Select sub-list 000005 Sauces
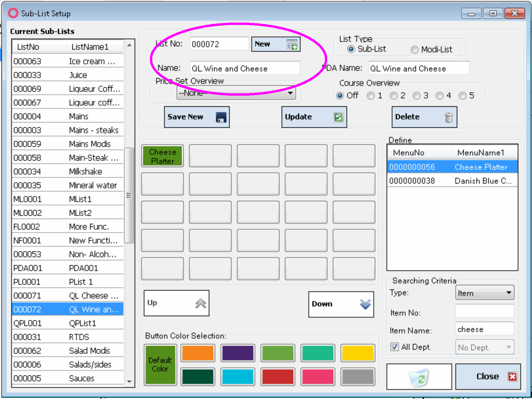The height and width of the screenshot is (399, 532). [68, 378]
